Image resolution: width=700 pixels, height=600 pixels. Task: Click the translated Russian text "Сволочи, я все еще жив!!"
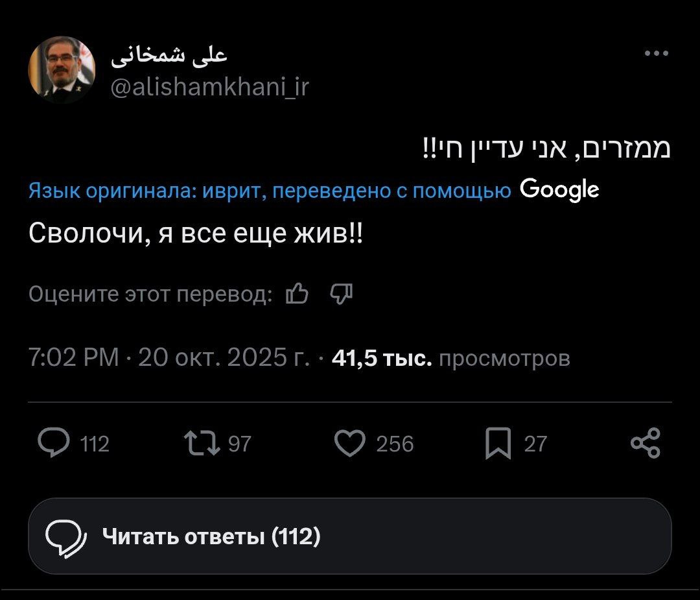tap(196, 232)
